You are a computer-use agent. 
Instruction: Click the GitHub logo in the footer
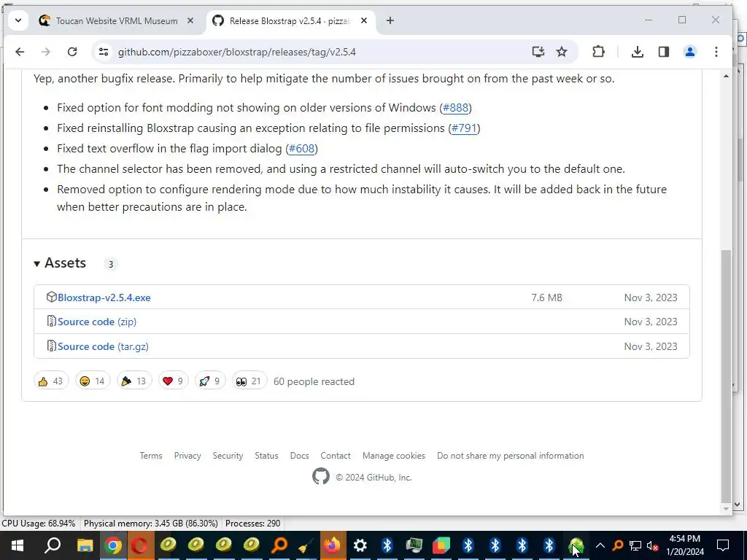point(321,476)
